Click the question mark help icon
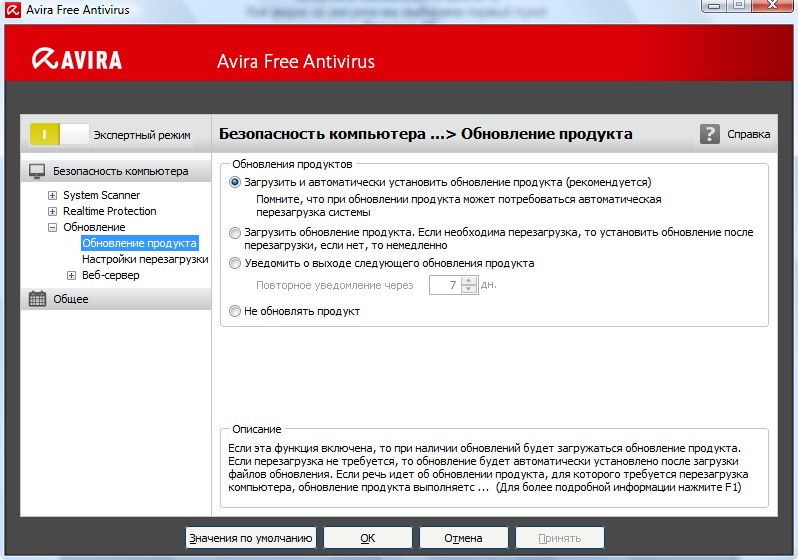 [x=709, y=134]
